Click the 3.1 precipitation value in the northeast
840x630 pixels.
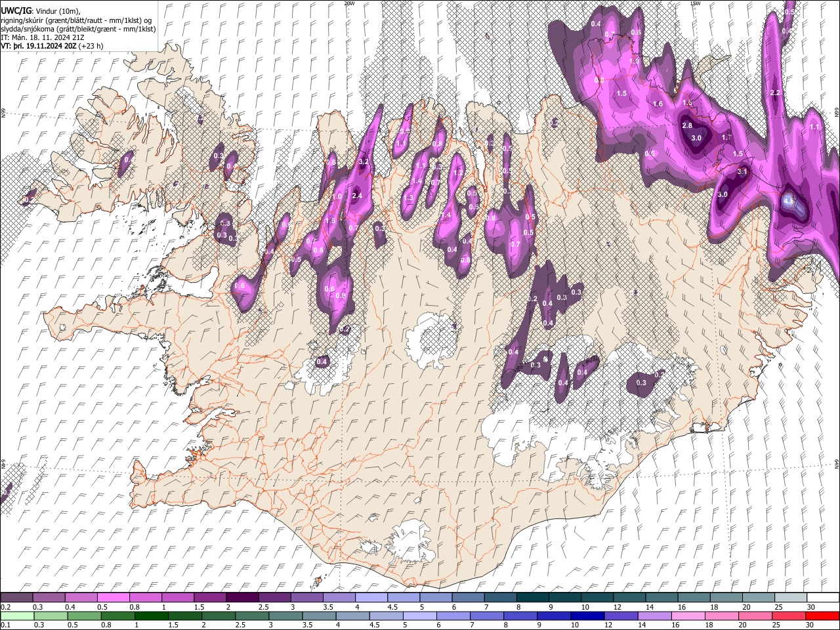(742, 171)
